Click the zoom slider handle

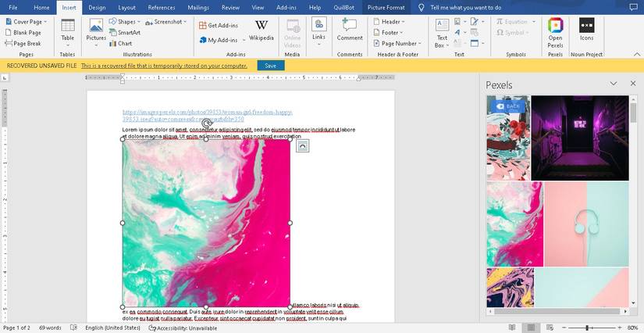tap(587, 328)
